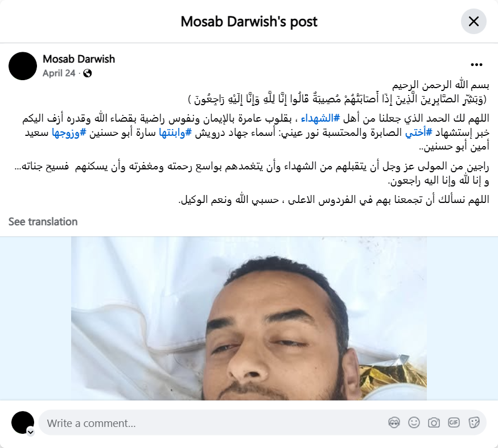This screenshot has height=448, width=498.
Task: Open the #وابنتها hashtag link
Action: click(175, 132)
